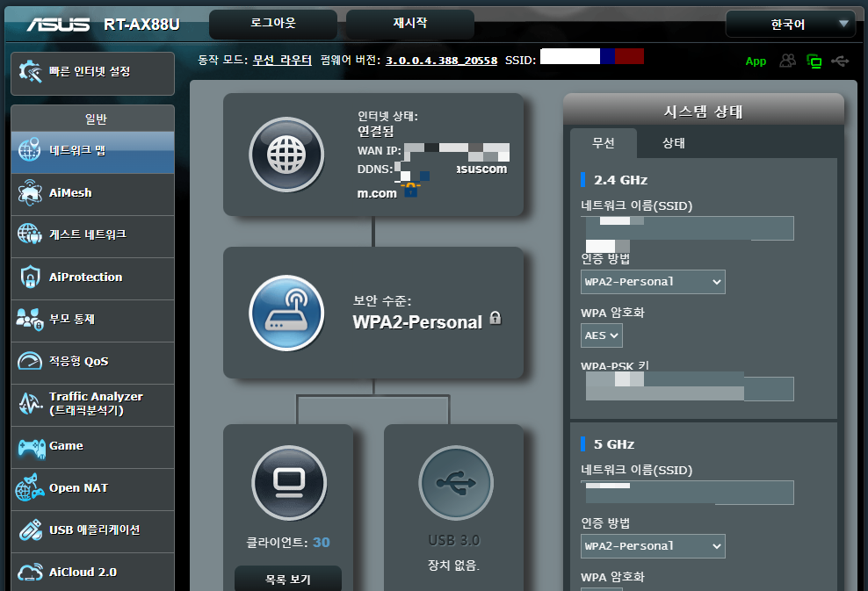
Task: Click the clients computer icon
Action: click(289, 482)
